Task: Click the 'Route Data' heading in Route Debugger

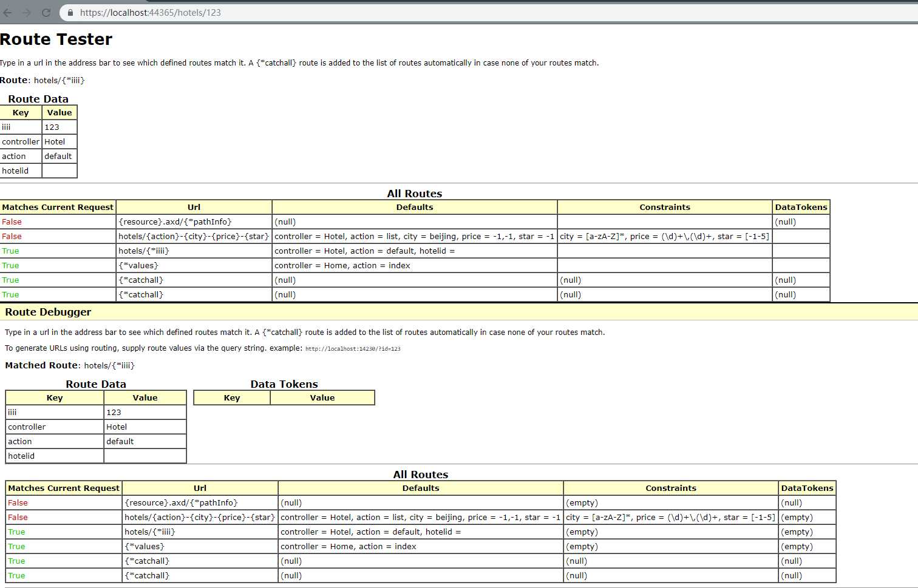Action: (96, 384)
